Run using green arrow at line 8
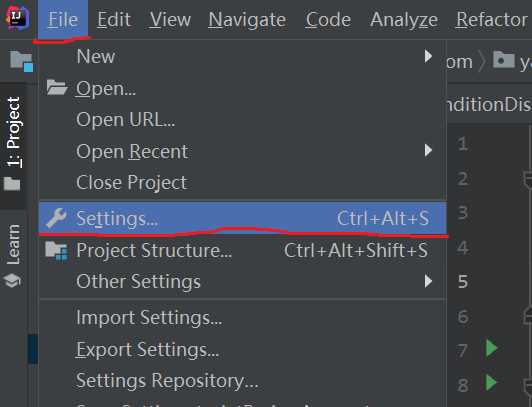This screenshot has height=407, width=532. coord(491,382)
